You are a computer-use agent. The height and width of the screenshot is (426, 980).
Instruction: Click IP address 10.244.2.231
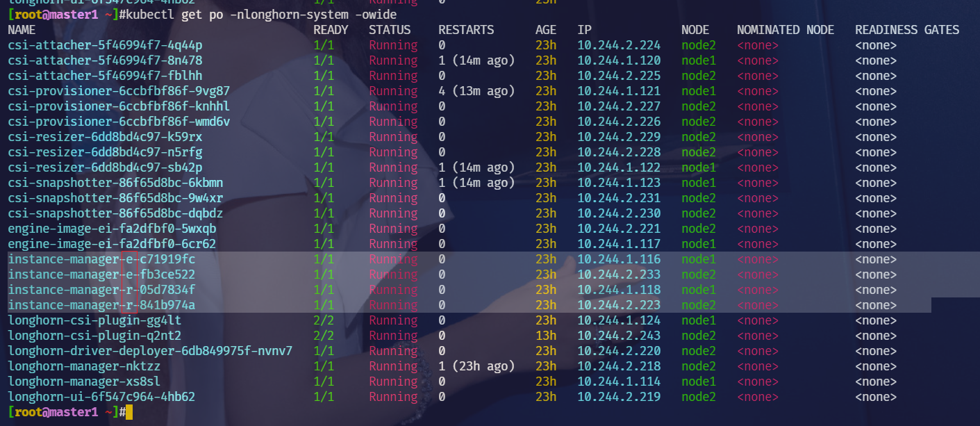(619, 198)
